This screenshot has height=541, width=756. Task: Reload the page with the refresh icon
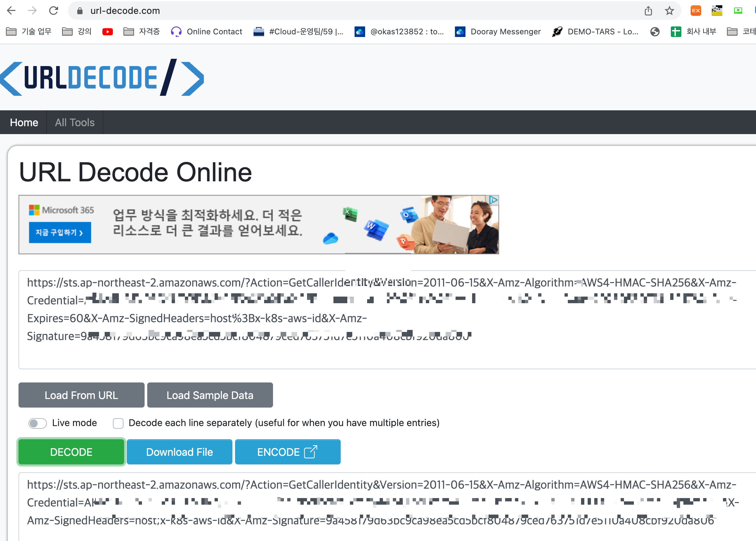point(53,11)
